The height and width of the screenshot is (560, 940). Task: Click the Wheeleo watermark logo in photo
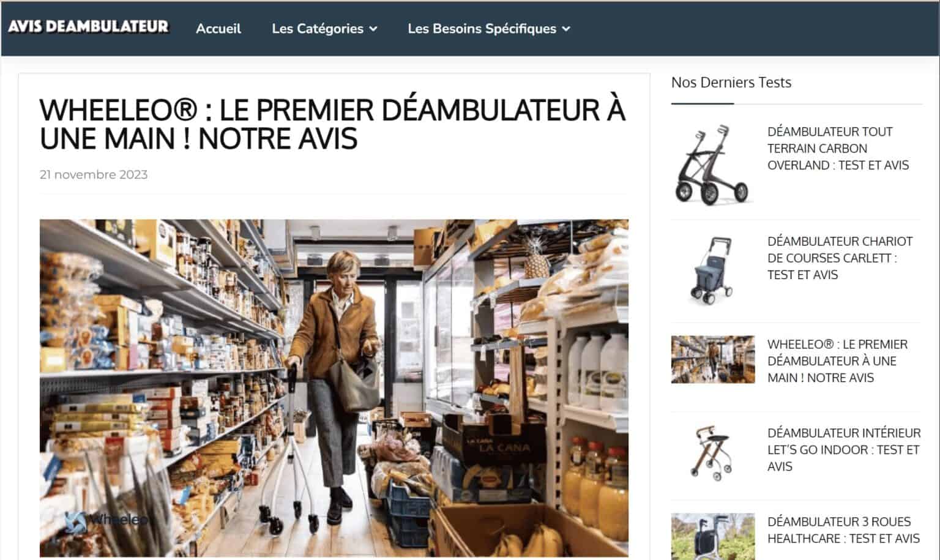click(107, 520)
